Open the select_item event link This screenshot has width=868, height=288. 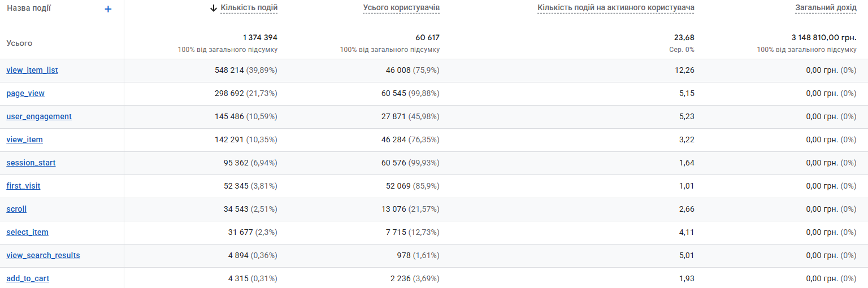click(27, 233)
